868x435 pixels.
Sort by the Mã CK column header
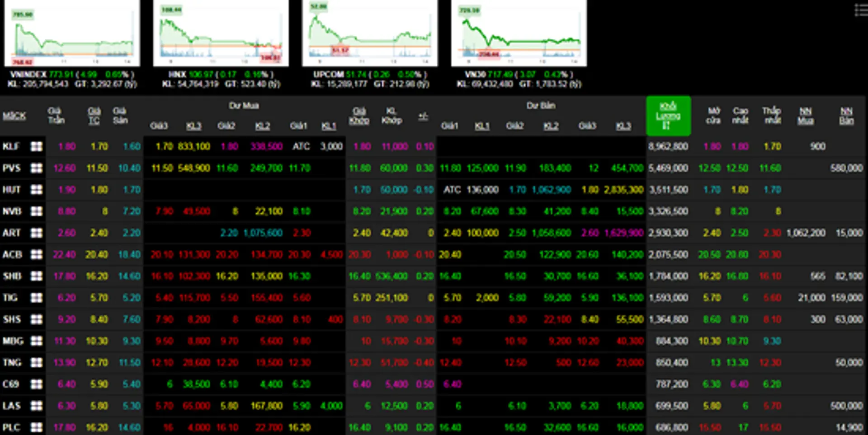pyautogui.click(x=14, y=116)
